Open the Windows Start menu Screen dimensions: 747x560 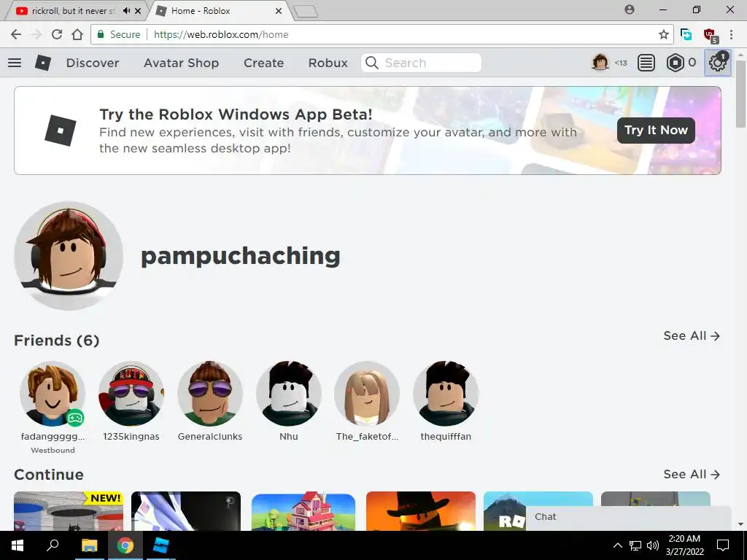[x=18, y=545]
